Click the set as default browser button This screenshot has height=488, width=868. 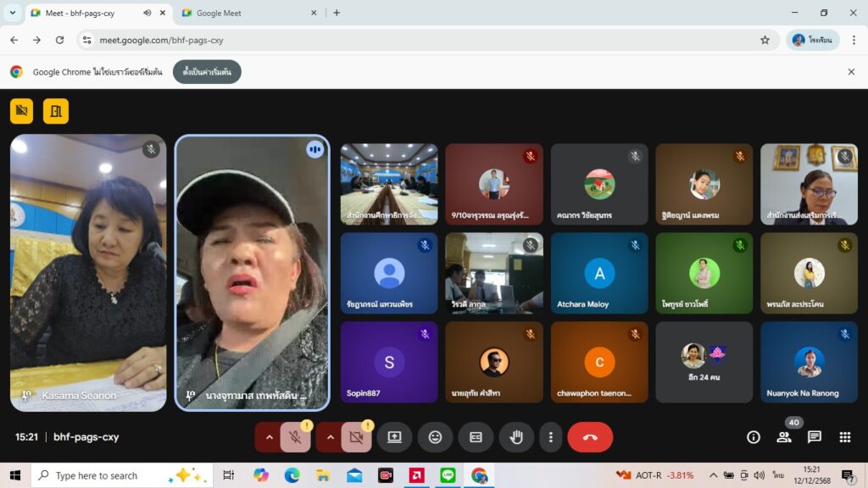207,72
